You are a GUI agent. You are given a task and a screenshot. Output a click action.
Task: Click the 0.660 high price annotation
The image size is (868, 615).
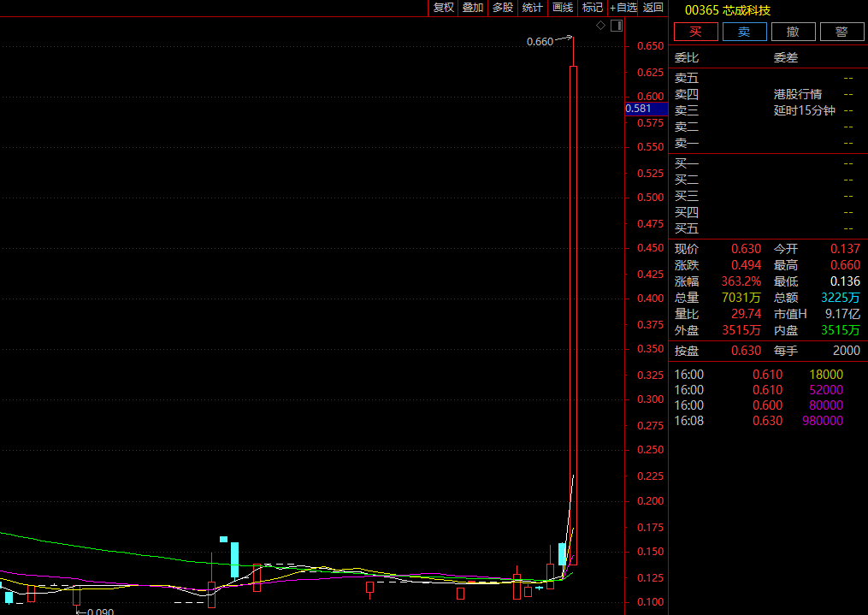coord(540,42)
